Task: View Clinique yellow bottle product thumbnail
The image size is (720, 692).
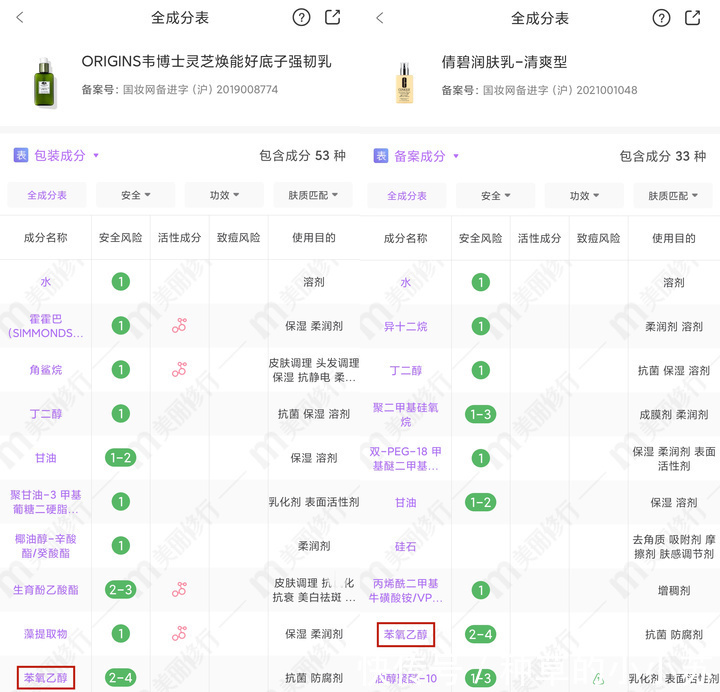Action: point(405,83)
